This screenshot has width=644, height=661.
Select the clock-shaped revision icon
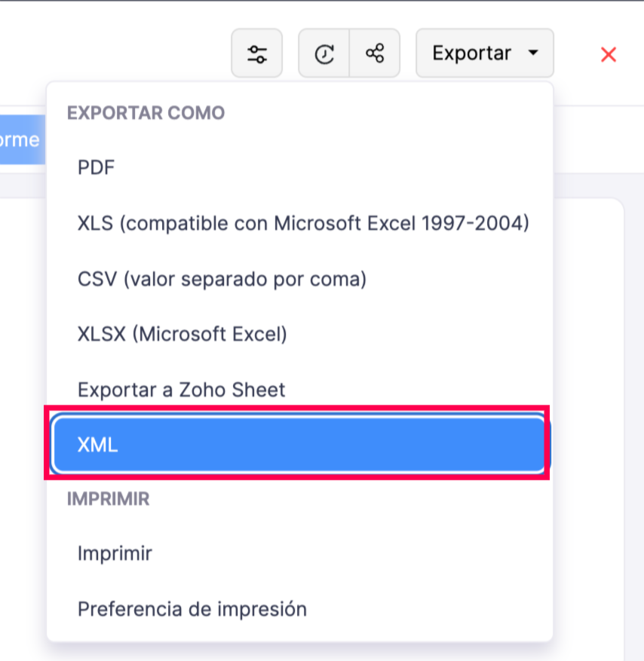tap(324, 53)
